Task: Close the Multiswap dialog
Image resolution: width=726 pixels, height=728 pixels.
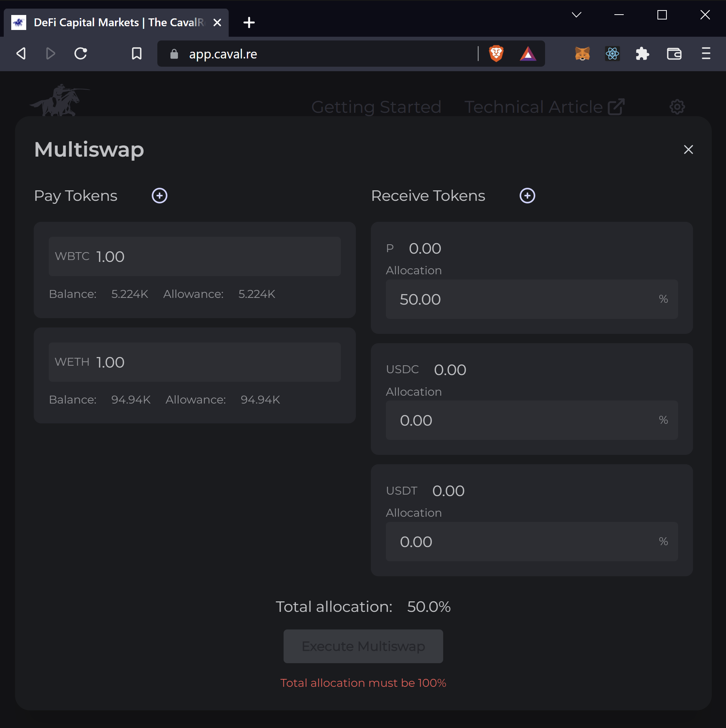Action: (x=688, y=149)
